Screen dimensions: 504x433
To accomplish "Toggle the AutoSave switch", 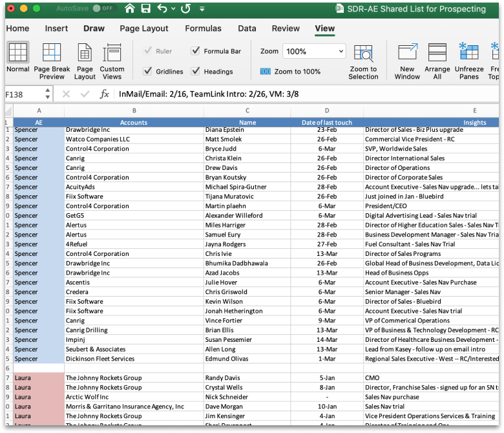I will [104, 8].
